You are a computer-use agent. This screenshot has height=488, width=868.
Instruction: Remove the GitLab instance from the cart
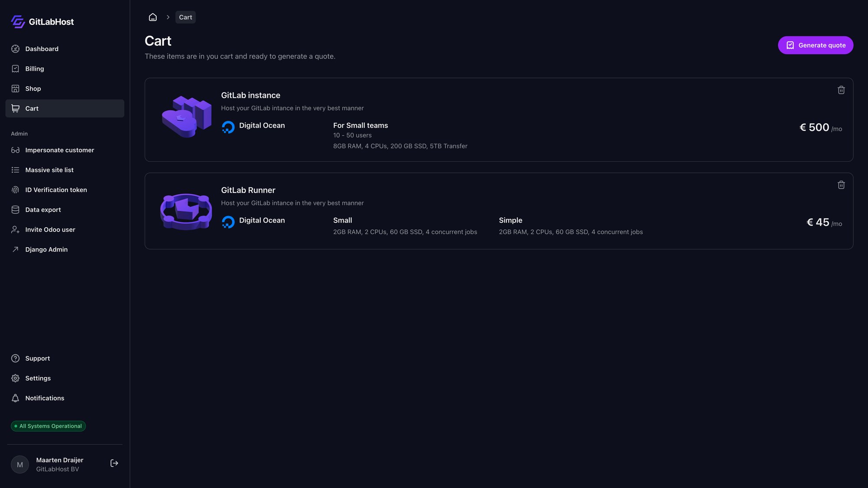(x=841, y=90)
